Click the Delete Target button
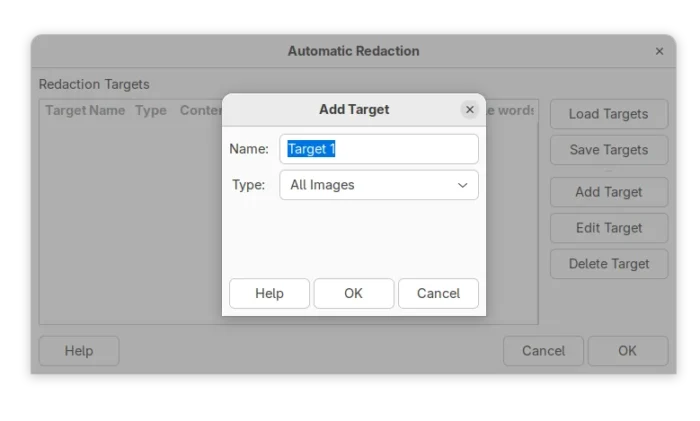Image resolution: width=700 pixels, height=421 pixels. (x=608, y=264)
